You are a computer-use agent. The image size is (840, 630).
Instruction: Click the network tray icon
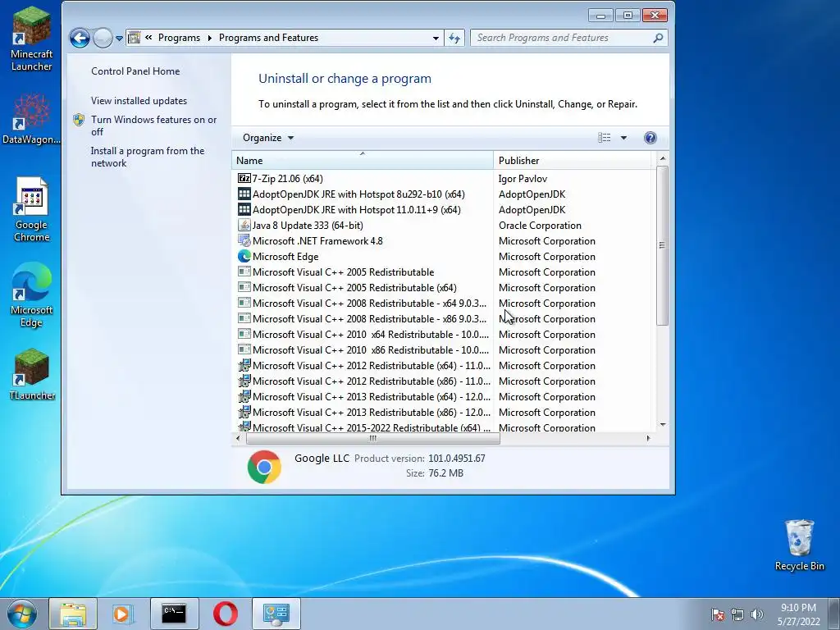pos(737,614)
